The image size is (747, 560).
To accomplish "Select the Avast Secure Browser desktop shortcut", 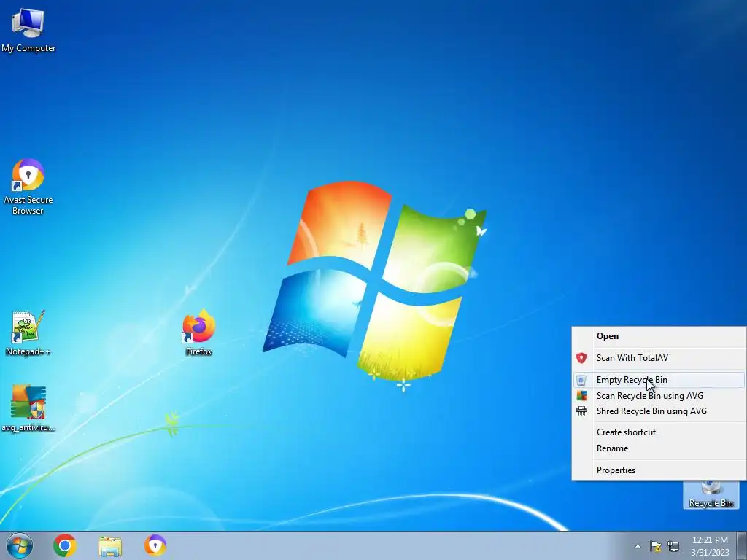I will pyautogui.click(x=28, y=187).
